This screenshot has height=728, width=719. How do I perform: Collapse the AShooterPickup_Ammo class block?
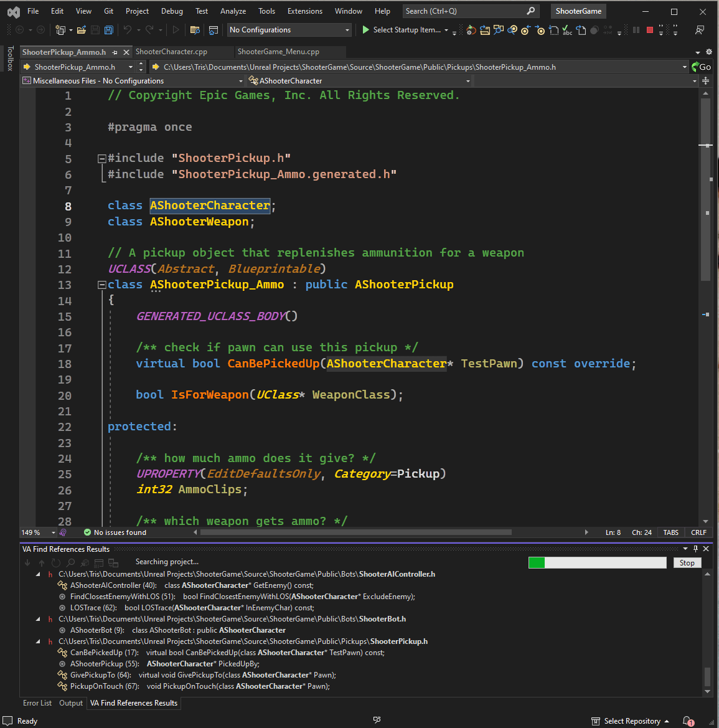(x=101, y=285)
